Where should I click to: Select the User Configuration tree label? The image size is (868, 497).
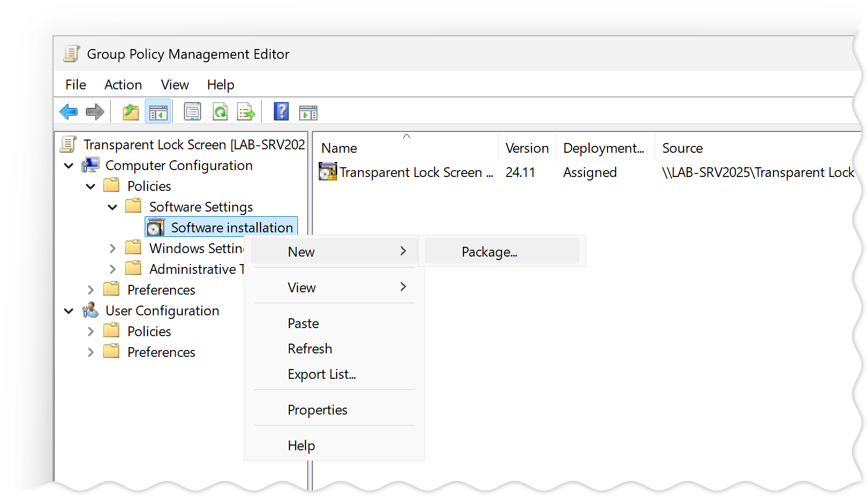162,310
